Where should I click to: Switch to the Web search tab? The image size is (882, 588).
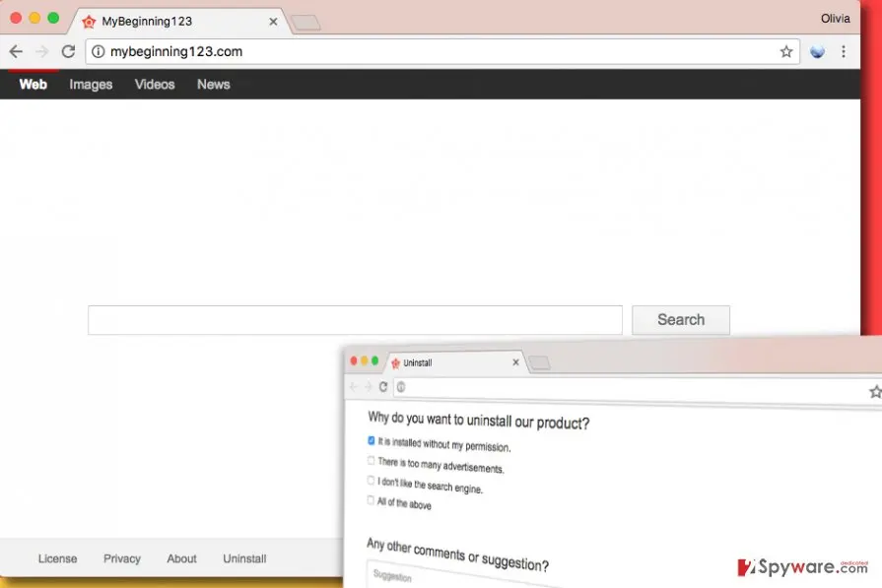[34, 85]
